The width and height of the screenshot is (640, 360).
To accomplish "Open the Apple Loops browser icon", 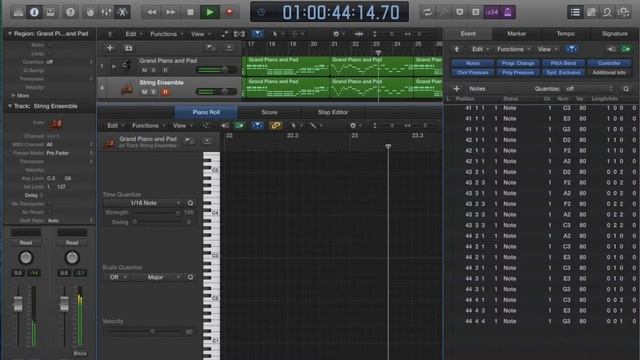I will coord(607,12).
